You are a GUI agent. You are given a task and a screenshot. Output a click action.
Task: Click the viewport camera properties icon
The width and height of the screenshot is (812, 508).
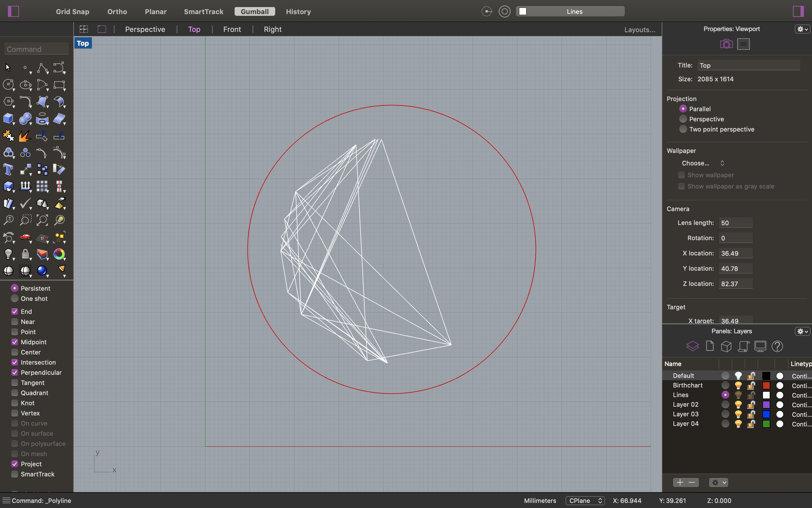pyautogui.click(x=726, y=44)
